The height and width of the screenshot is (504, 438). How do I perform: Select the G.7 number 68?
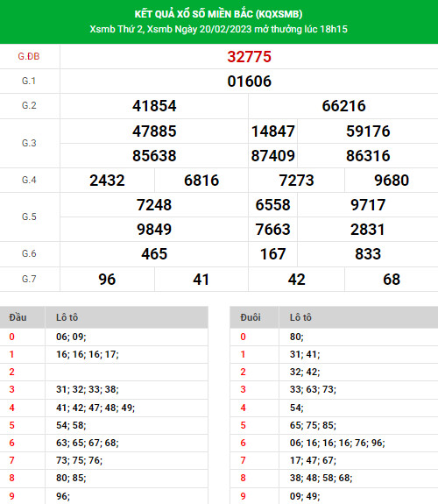(392, 280)
